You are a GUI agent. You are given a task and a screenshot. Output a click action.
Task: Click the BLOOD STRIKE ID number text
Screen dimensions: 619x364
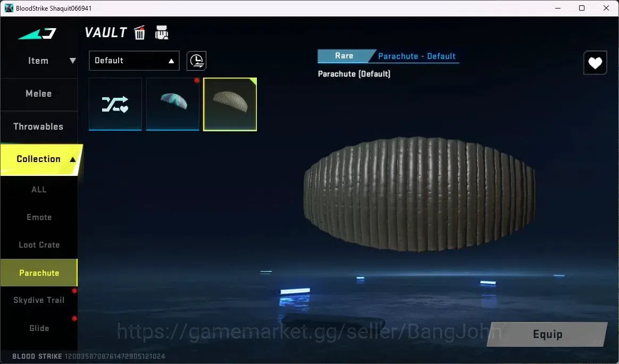click(x=115, y=357)
